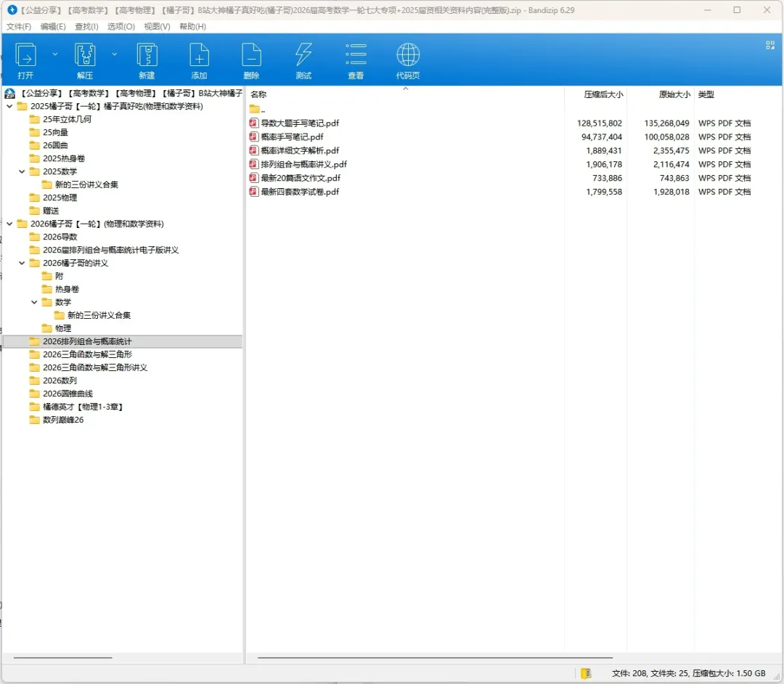Collapse the 2025数学 folder node

[22, 171]
